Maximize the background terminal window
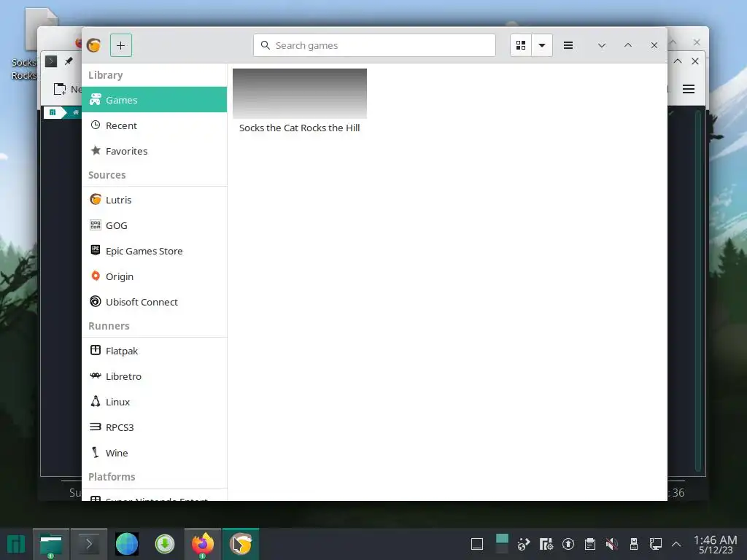Viewport: 747px width, 560px height. [x=678, y=61]
